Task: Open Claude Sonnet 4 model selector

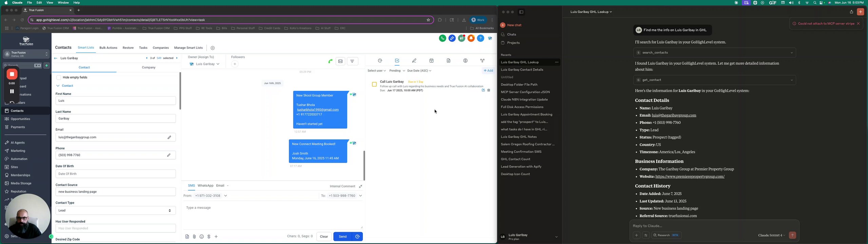Action: click(771, 236)
